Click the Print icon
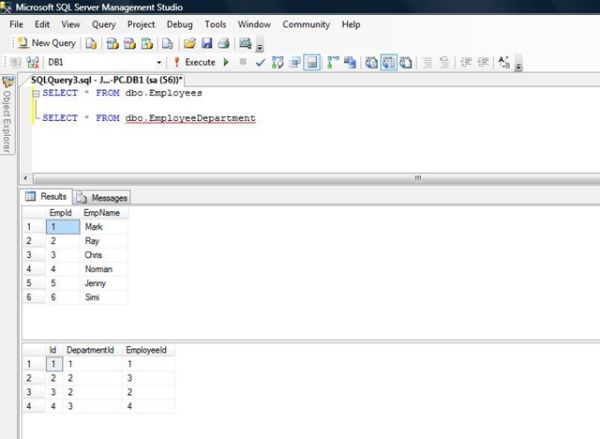Screen dimensions: 600x439 click(224, 43)
